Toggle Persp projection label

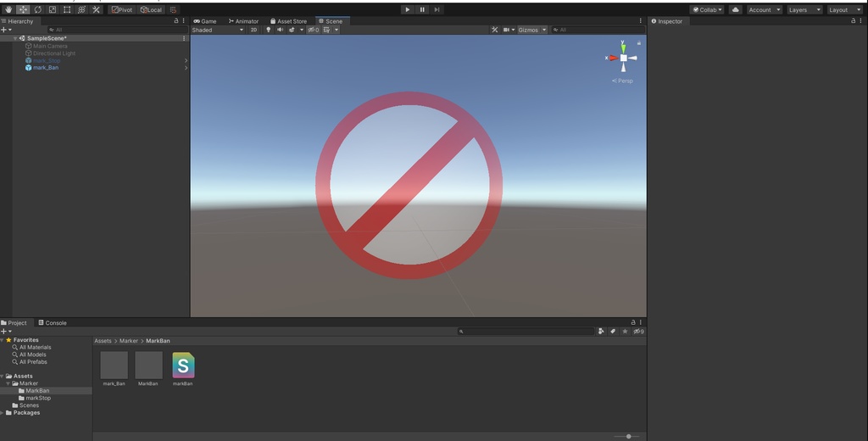[622, 81]
